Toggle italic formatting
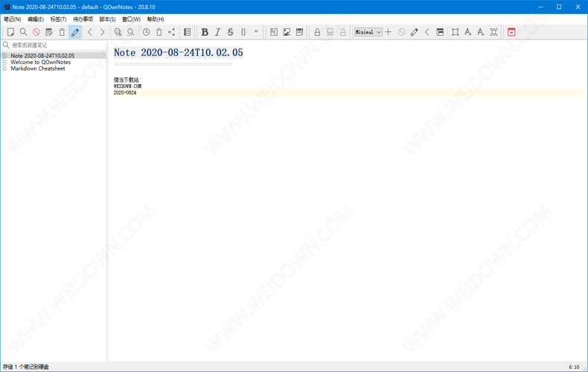The width and height of the screenshot is (588, 372). (217, 32)
